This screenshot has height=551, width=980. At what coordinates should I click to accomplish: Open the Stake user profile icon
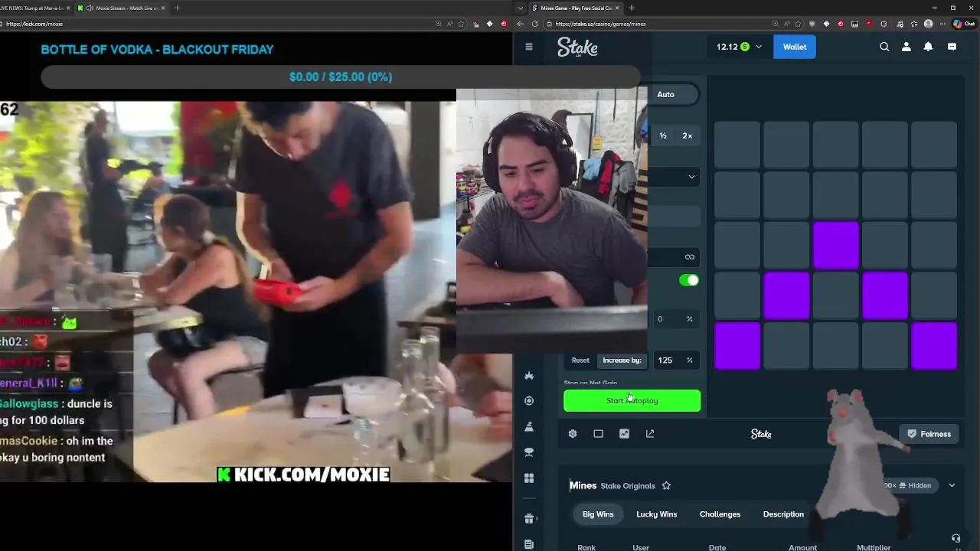coord(906,47)
